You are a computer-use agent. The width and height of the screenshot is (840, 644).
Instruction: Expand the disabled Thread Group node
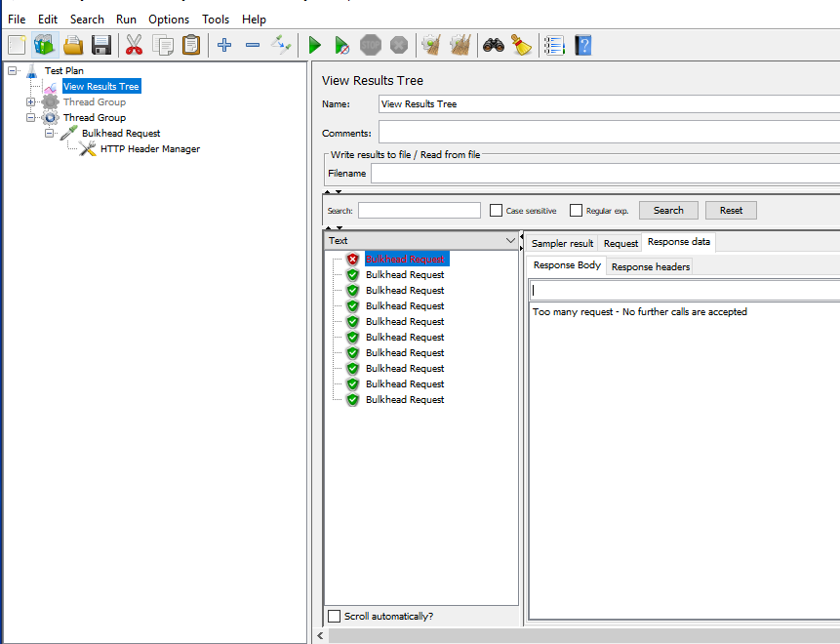[31, 102]
